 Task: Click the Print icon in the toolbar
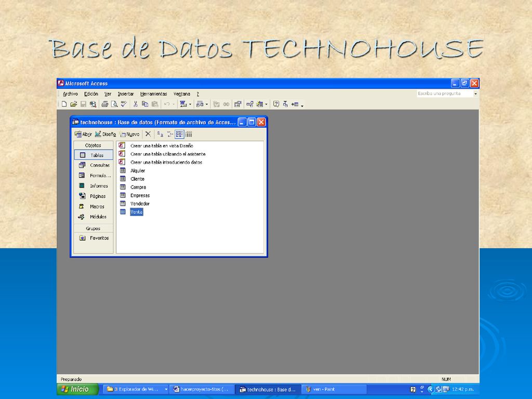point(105,104)
